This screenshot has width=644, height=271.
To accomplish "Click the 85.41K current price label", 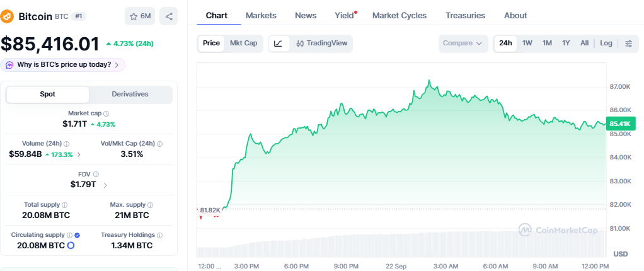I will pyautogui.click(x=620, y=124).
